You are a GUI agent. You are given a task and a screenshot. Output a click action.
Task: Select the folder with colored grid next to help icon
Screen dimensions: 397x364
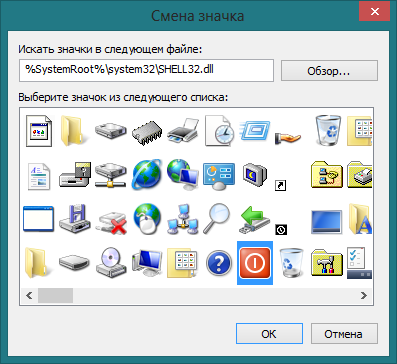[x=182, y=263]
